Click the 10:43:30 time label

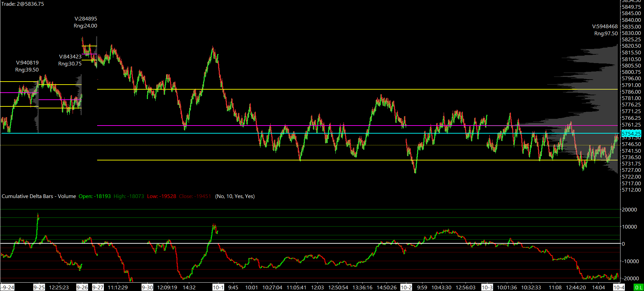click(442, 287)
